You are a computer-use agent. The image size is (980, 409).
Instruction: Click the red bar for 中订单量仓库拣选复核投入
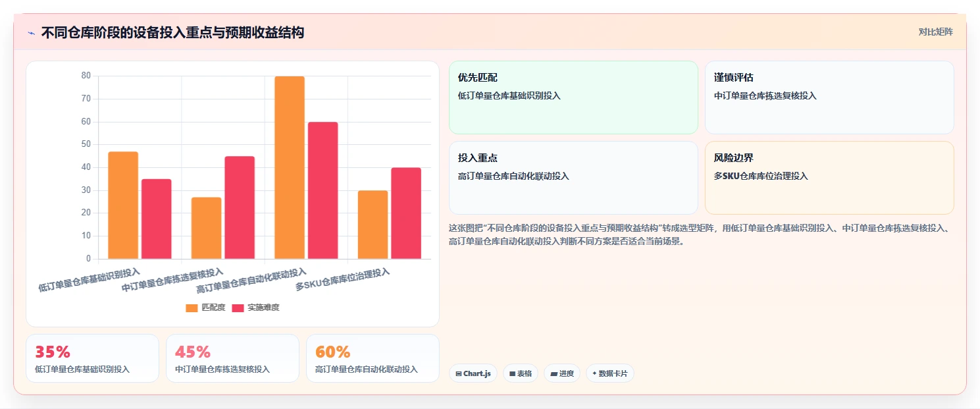point(240,207)
